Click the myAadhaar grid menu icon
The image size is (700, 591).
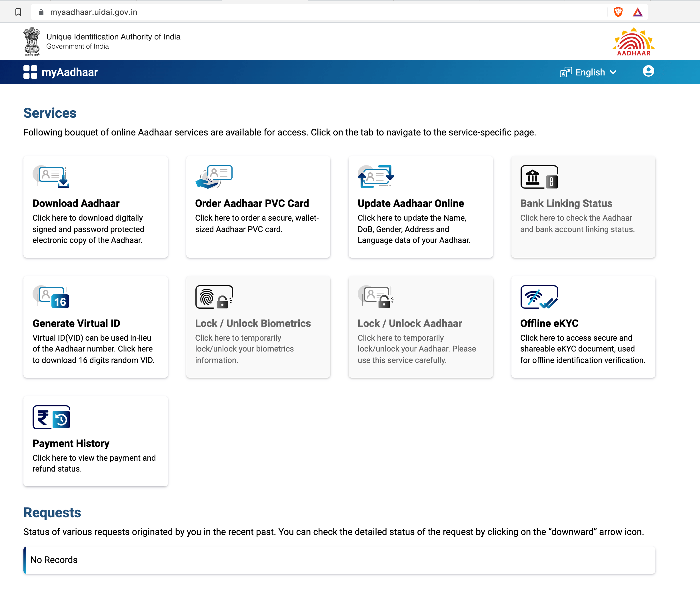[30, 72]
